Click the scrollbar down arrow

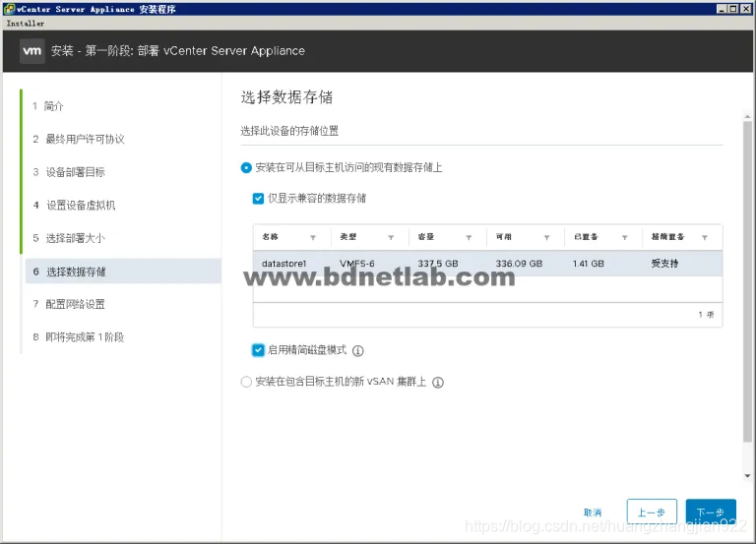[x=747, y=476]
